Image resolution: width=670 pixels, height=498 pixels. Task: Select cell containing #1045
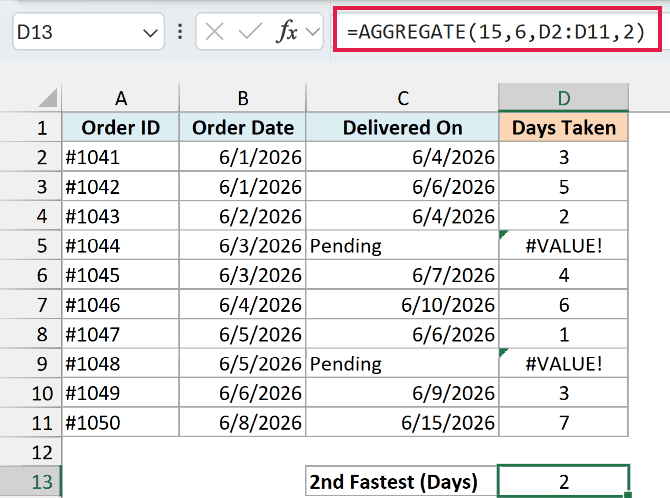(x=120, y=275)
